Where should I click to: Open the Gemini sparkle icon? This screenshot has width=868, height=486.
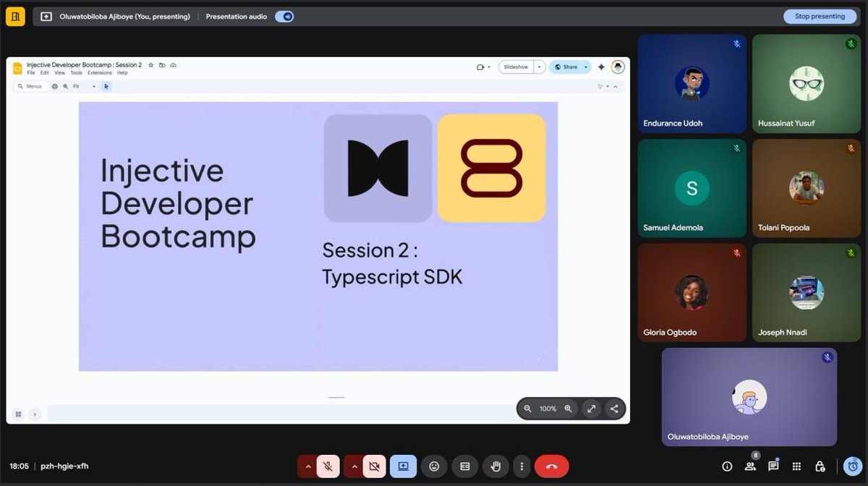pos(601,67)
